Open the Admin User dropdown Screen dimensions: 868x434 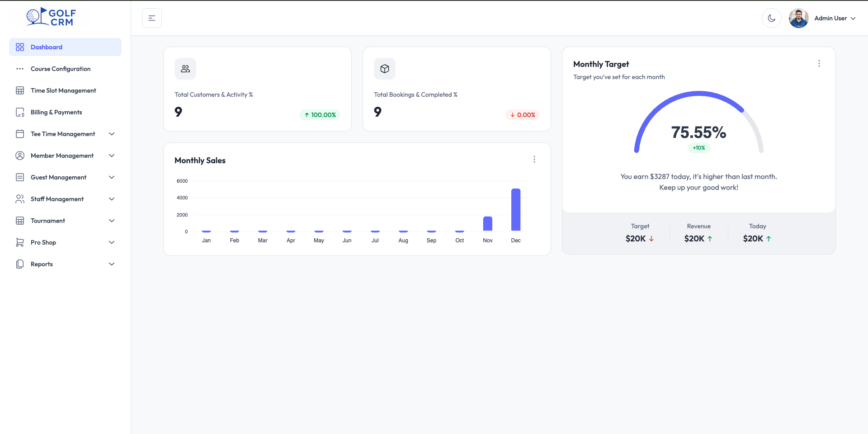pyautogui.click(x=823, y=18)
